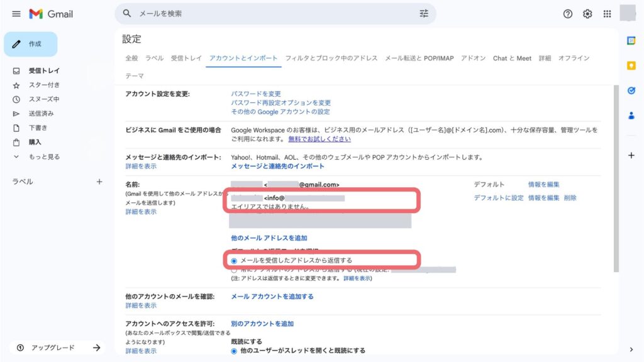The width and height of the screenshot is (644, 362).
Task: Click the Settings gear icon
Action: click(x=587, y=14)
